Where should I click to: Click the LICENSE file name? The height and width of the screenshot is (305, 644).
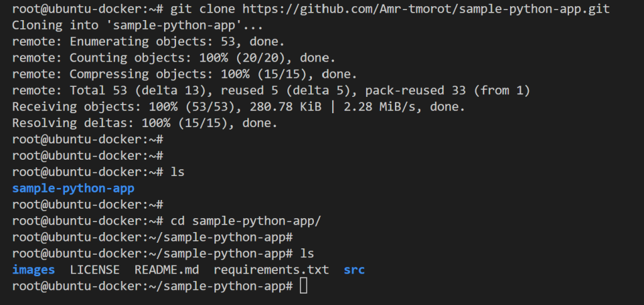(x=94, y=270)
